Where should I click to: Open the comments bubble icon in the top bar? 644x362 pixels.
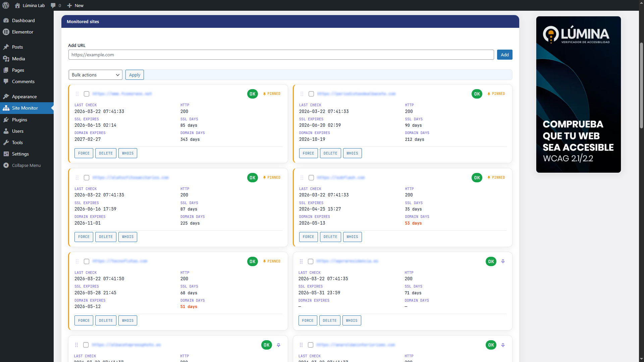point(53,5)
